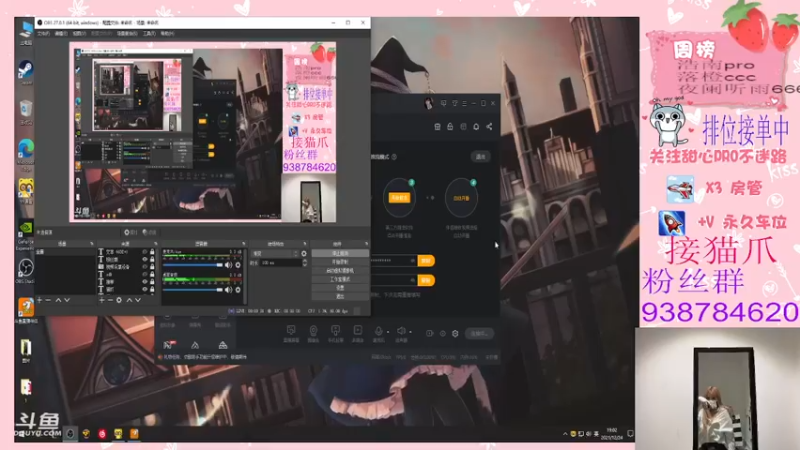
Task: Open source properties gear below the sources list
Action: coord(119,300)
